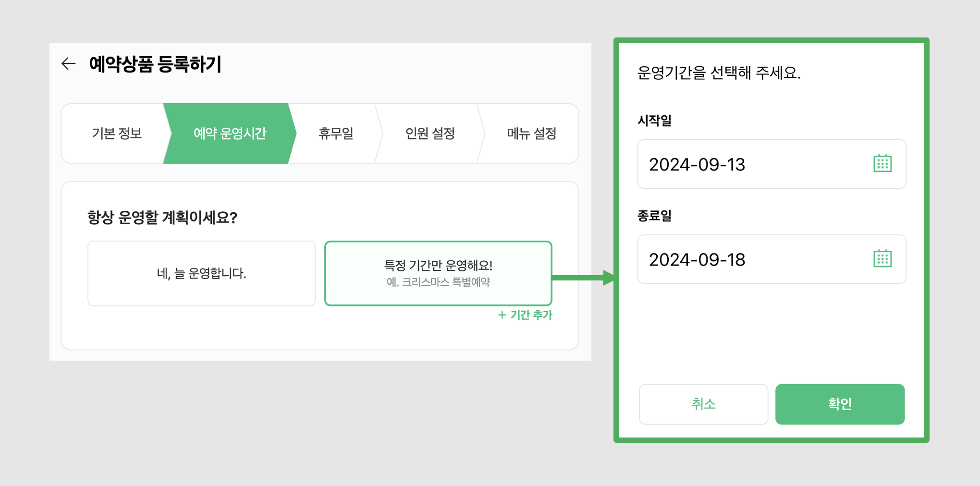Viewport: 980px width, 486px height.
Task: Click the 종료일 field label
Action: [x=654, y=216]
